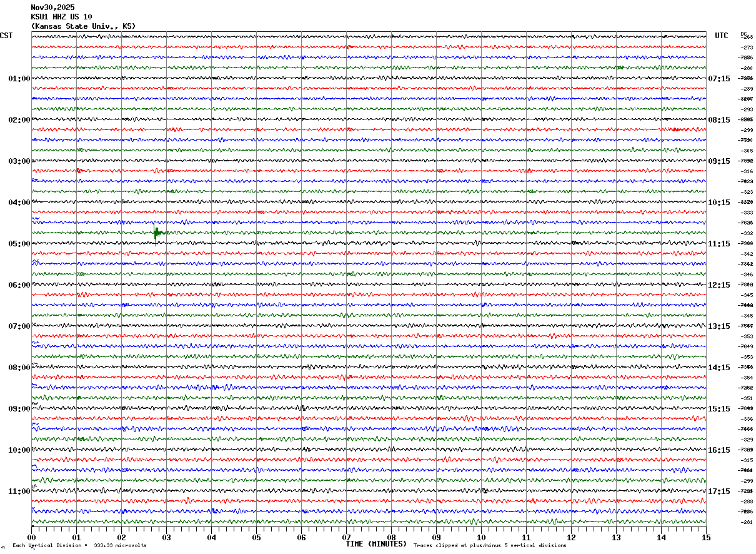
Task: Click minute 00 on the bottom axis
Action: click(31, 537)
